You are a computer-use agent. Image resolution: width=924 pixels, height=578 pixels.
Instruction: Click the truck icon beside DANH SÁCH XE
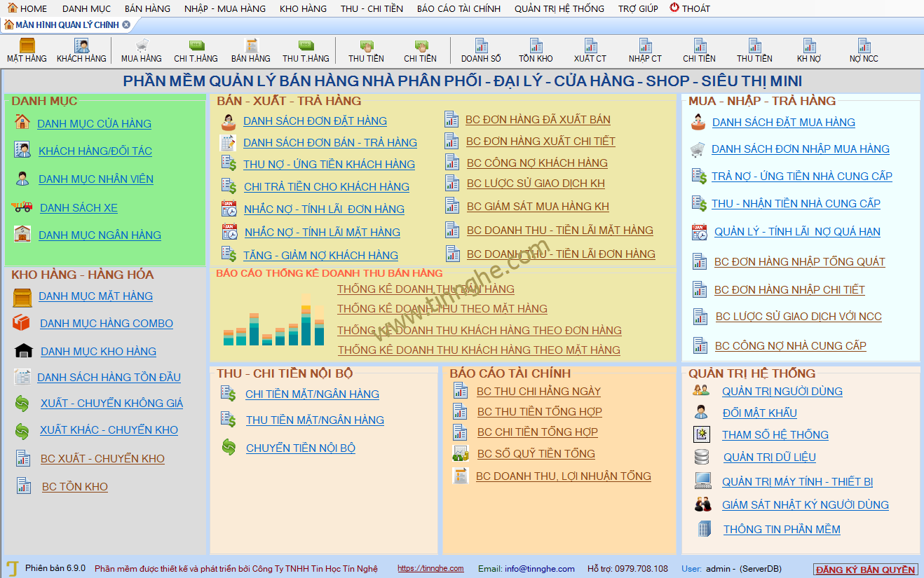click(x=22, y=207)
